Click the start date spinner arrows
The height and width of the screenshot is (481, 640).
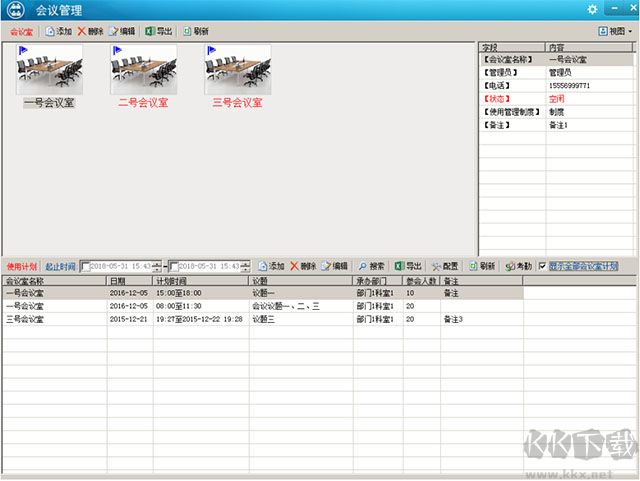[x=157, y=267]
